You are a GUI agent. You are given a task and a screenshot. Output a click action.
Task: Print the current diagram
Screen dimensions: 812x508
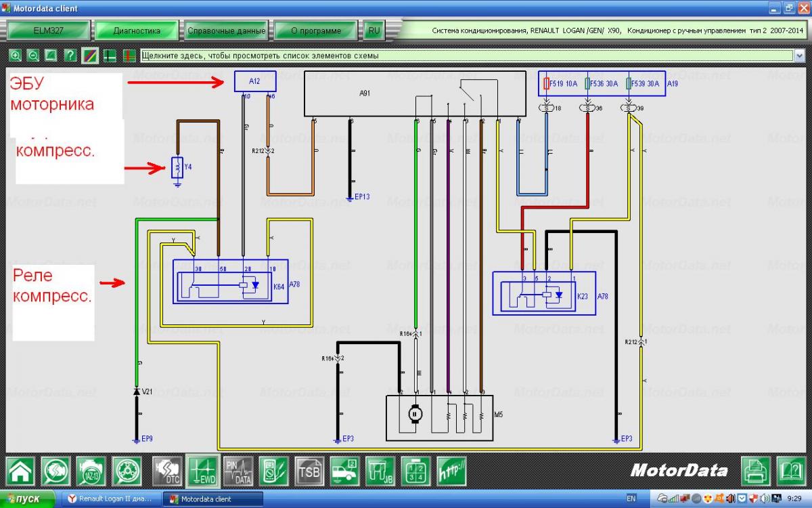point(755,471)
